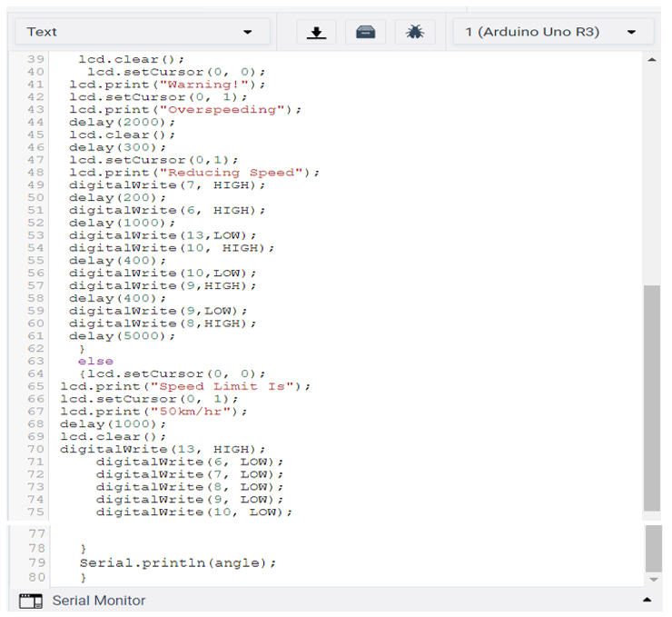Click digitalWrite(13,LOW) on line 53
672x617 pixels.
point(163,235)
